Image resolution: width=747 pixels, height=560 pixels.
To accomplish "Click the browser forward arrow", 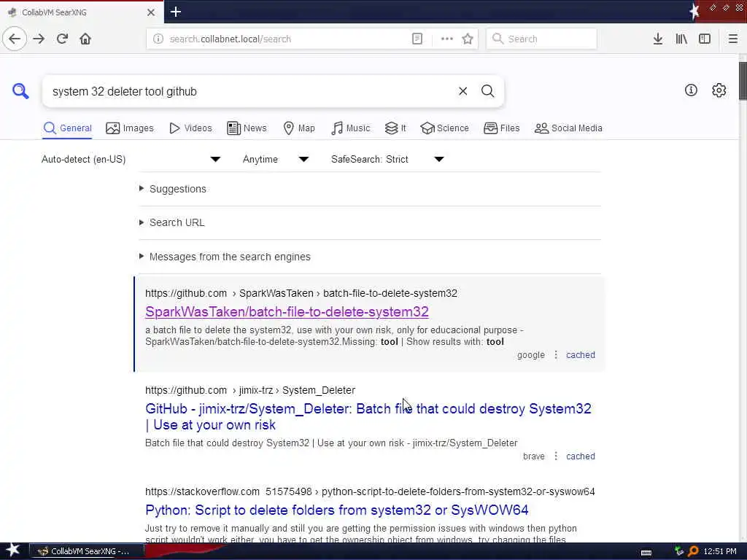I will click(x=39, y=39).
